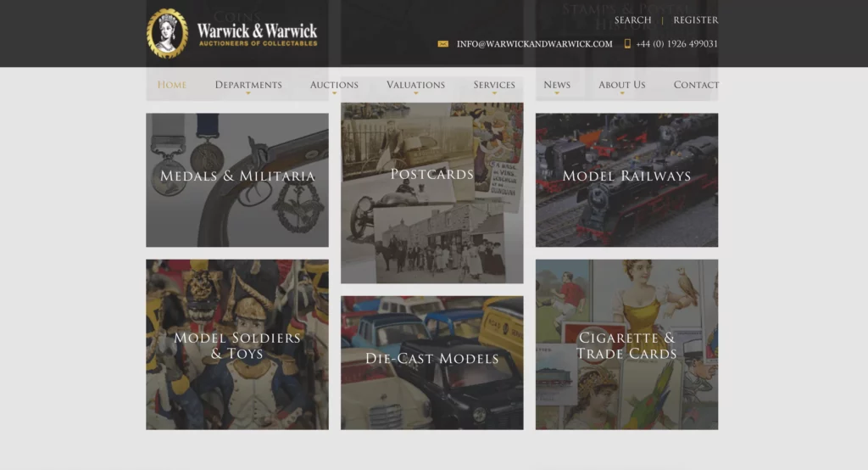Image resolution: width=868 pixels, height=470 pixels.
Task: Open the Cigarette & Trade Cards tile
Action: (x=626, y=344)
